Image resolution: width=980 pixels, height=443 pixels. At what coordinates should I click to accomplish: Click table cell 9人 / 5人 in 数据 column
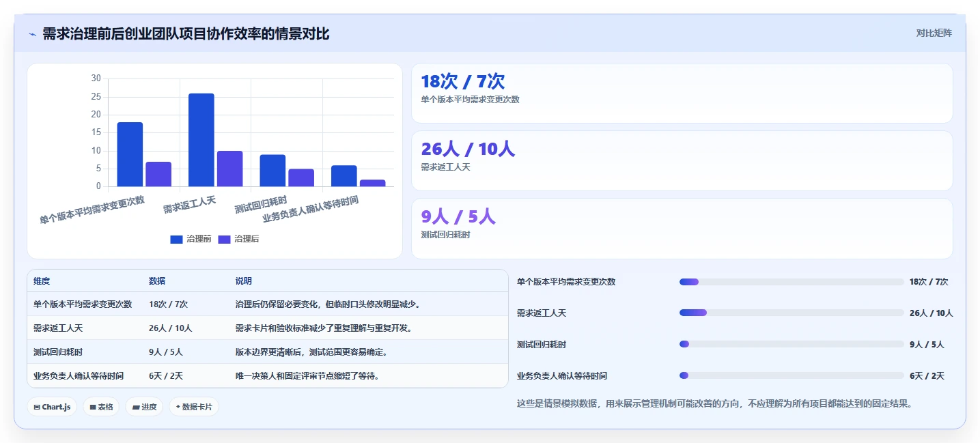click(x=166, y=352)
